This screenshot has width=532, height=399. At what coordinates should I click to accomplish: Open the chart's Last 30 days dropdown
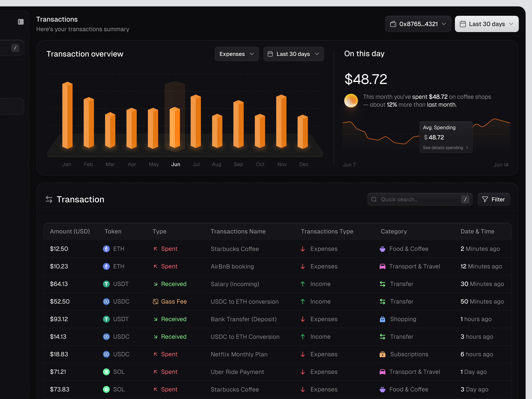[x=293, y=54]
